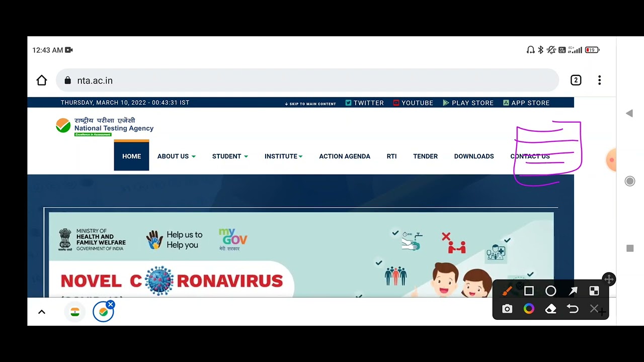The image size is (644, 362).
Task: Open the RTI menu item
Action: click(x=391, y=156)
